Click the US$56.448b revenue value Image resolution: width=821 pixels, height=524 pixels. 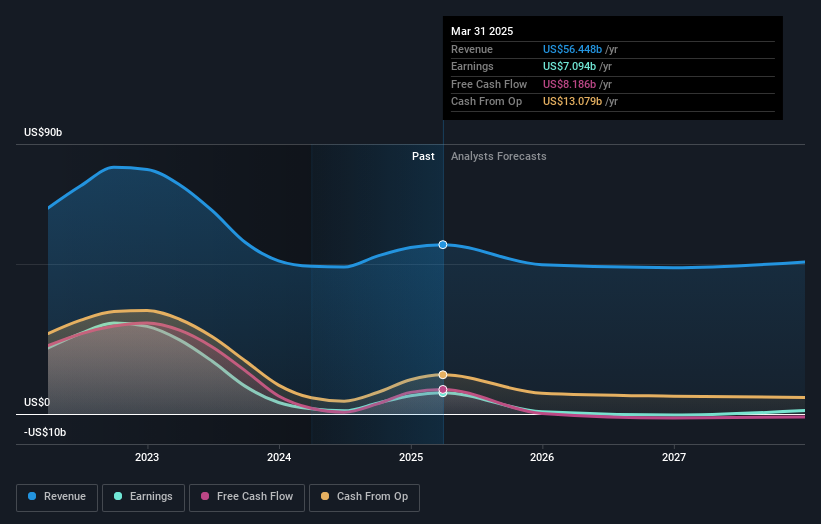pyautogui.click(x=572, y=49)
